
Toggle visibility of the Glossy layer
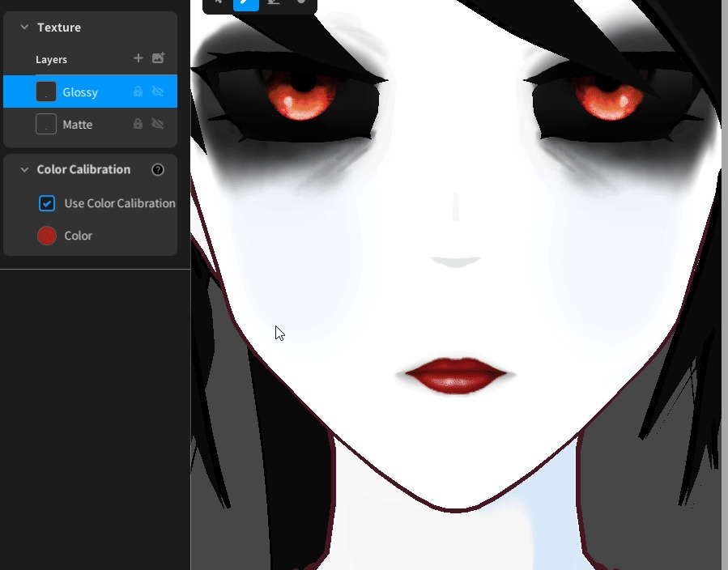[x=158, y=91]
